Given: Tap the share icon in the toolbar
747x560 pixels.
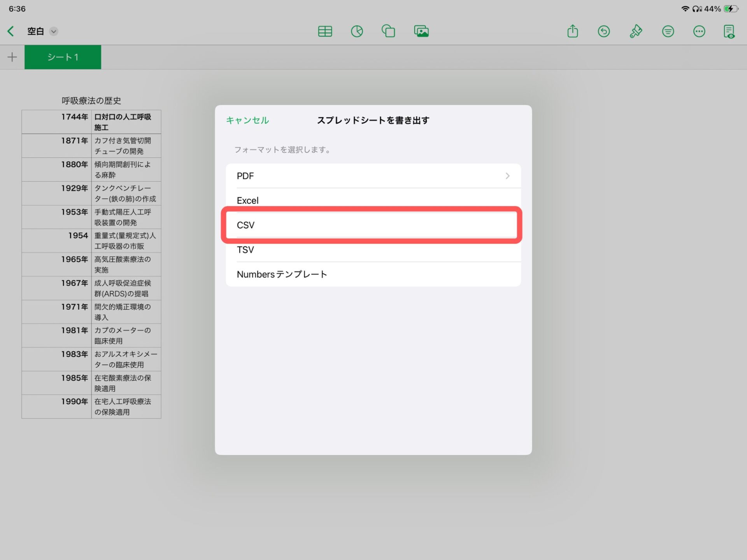Looking at the screenshot, I should click(572, 31).
